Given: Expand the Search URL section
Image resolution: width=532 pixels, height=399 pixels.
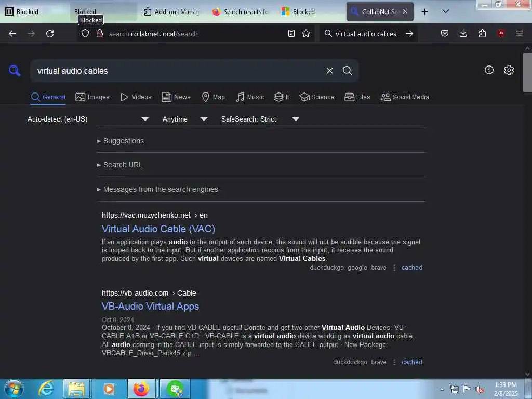Looking at the screenshot, I should point(120,165).
